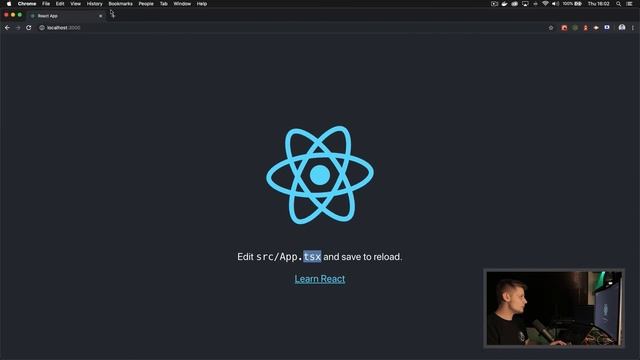
Task: Open the screen recording menu bar icon
Action: [494, 4]
